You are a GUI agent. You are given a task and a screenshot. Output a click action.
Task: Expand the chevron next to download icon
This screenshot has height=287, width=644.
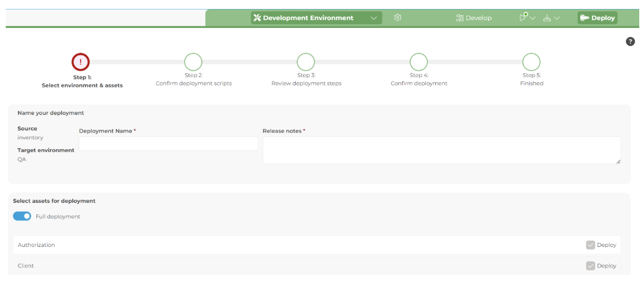pos(557,18)
